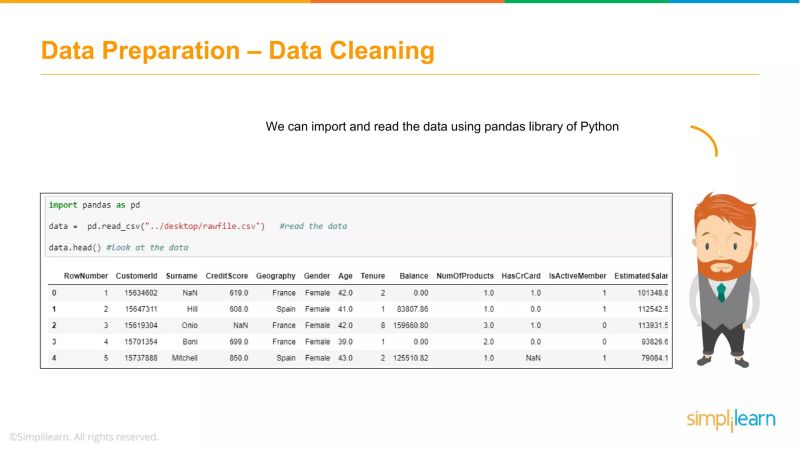The image size is (800, 450).
Task: Click CreditScore cell 608.0
Action: click(x=239, y=309)
